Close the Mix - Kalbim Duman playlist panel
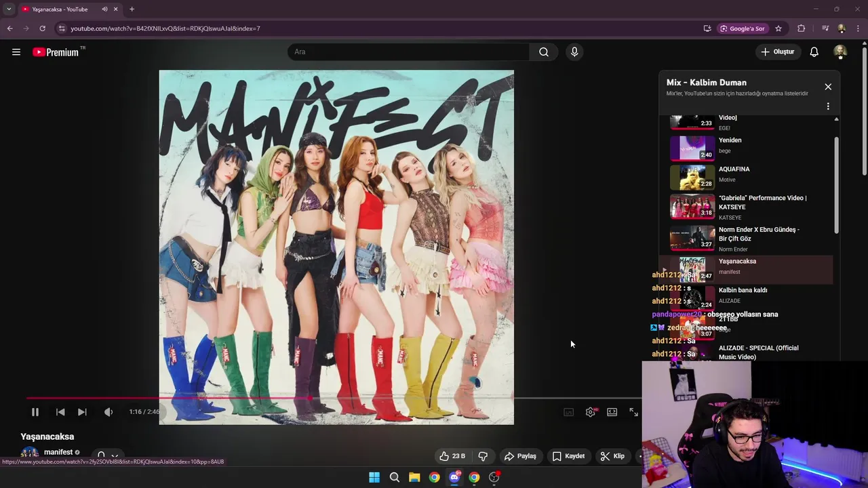The image size is (868, 488). pyautogui.click(x=828, y=87)
